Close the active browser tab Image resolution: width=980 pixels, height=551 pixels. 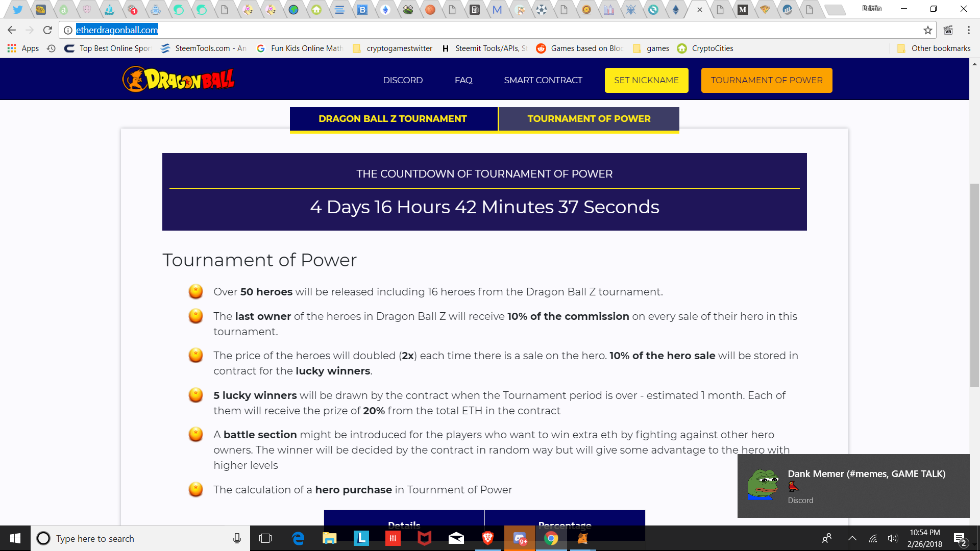tap(700, 10)
